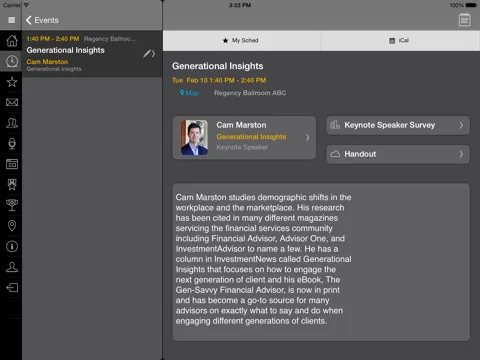The image size is (480, 360).
Task: Select the clock schedule sidebar icon
Action: point(12,61)
